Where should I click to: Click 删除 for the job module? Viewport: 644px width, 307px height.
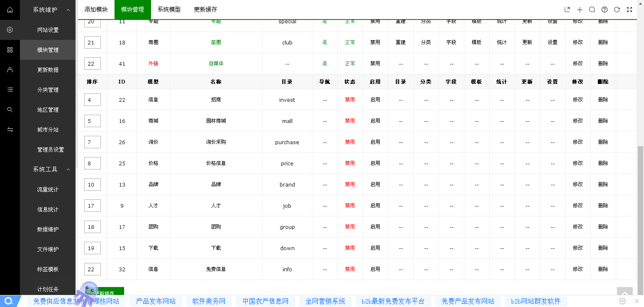[603, 206]
